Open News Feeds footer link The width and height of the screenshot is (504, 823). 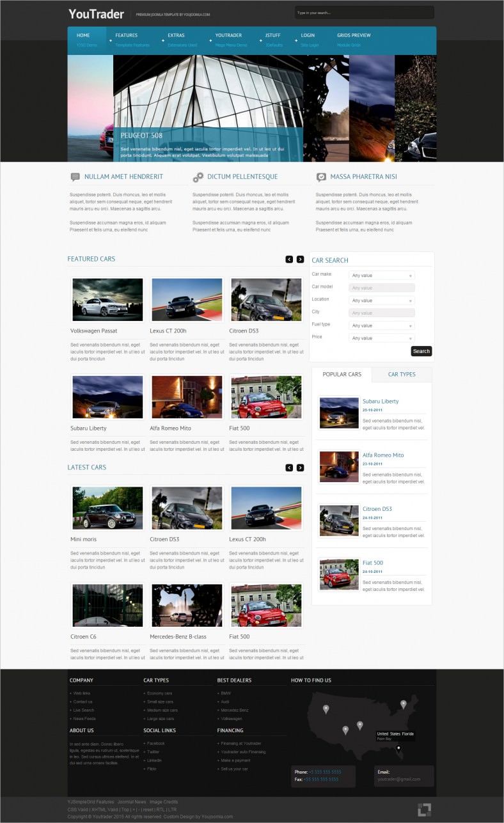click(84, 718)
